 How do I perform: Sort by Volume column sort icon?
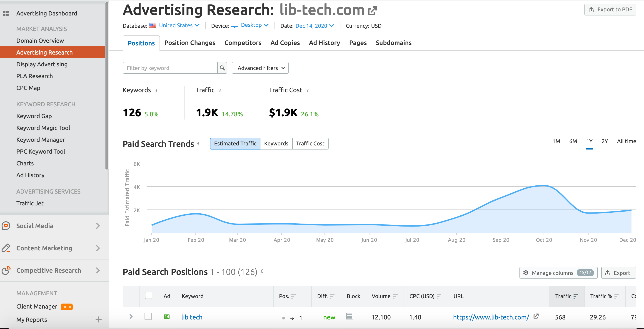(x=395, y=296)
